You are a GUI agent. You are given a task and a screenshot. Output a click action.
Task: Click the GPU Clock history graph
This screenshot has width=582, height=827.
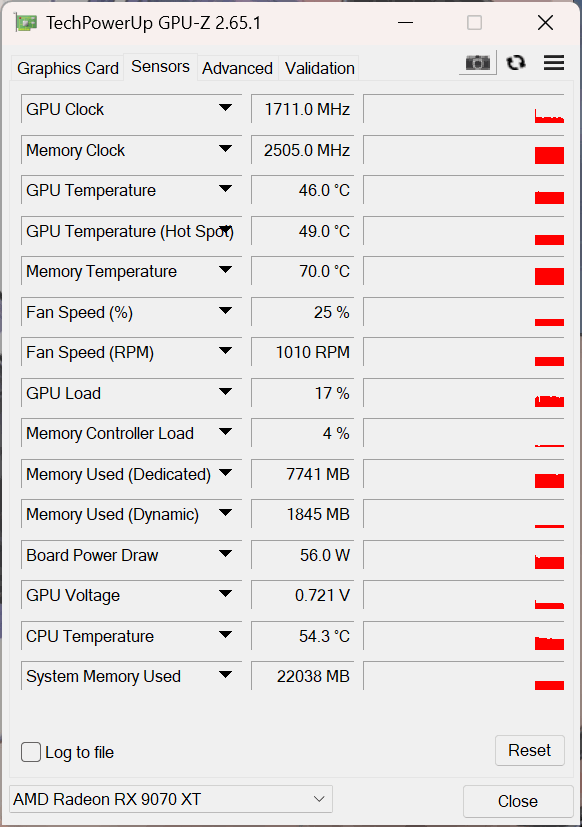pyautogui.click(x=464, y=109)
